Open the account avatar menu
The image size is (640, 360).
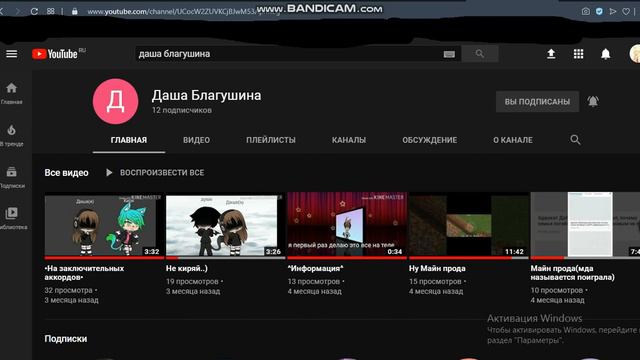pos(635,54)
